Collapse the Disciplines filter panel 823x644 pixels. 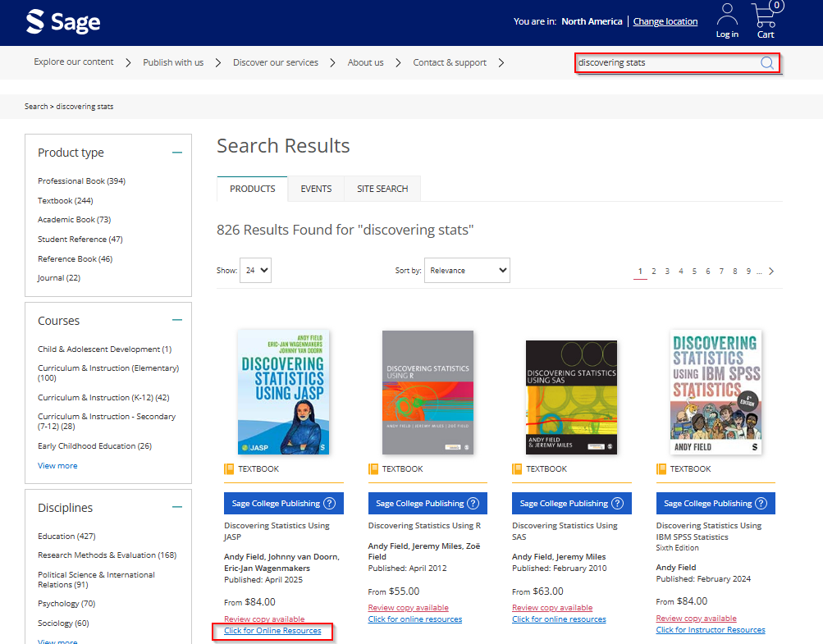(177, 507)
